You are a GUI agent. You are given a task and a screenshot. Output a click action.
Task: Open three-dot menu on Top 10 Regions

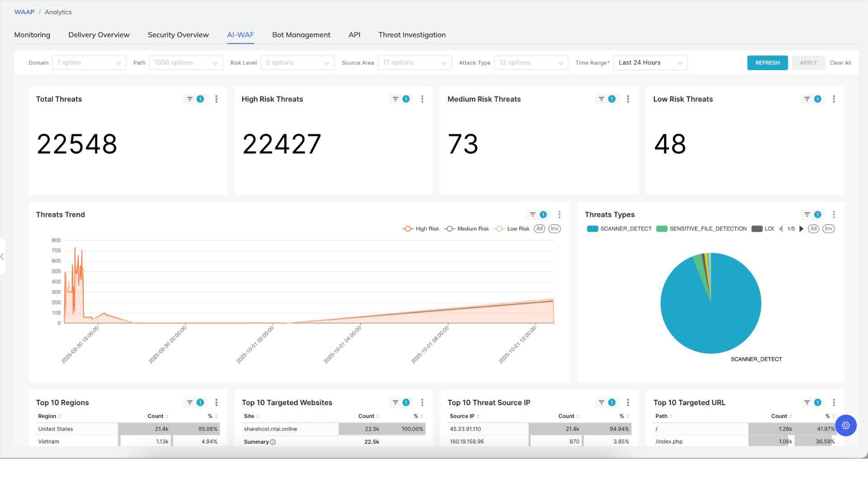[x=217, y=403]
